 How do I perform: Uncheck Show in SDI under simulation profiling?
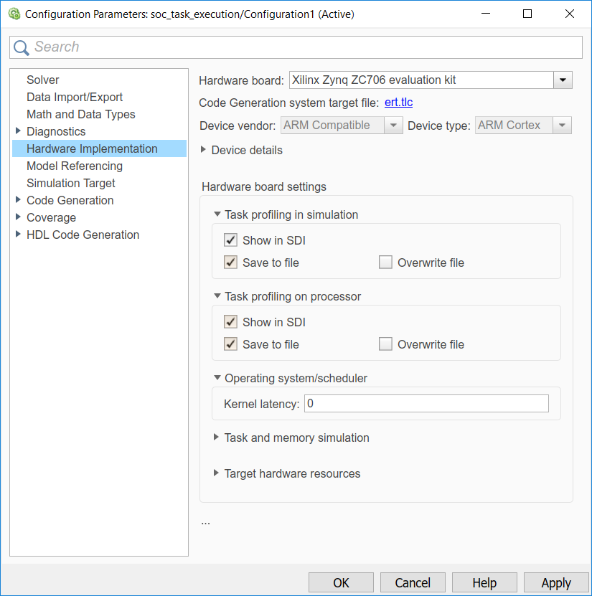tap(231, 240)
